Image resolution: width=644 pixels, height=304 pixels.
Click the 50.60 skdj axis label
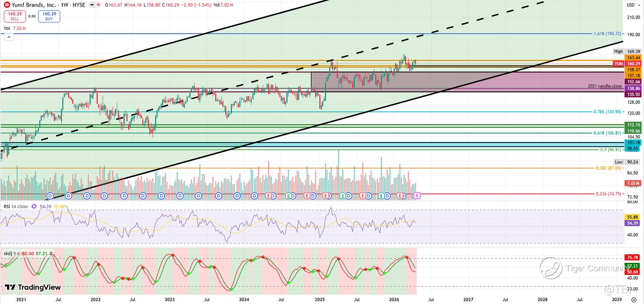pyautogui.click(x=633, y=272)
